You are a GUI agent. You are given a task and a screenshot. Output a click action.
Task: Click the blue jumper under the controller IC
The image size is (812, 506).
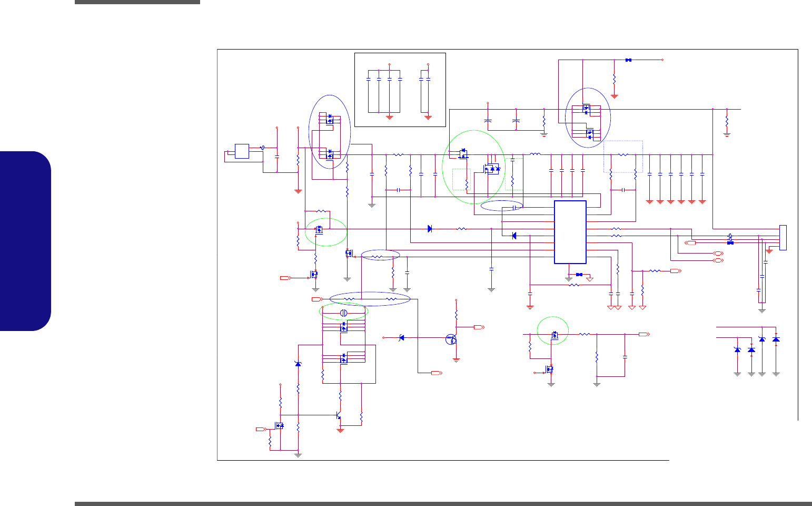(579, 275)
